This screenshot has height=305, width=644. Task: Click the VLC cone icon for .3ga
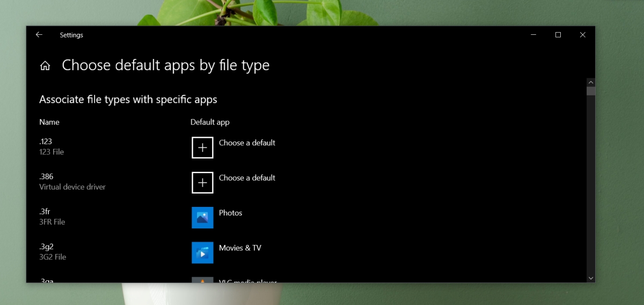click(202, 280)
